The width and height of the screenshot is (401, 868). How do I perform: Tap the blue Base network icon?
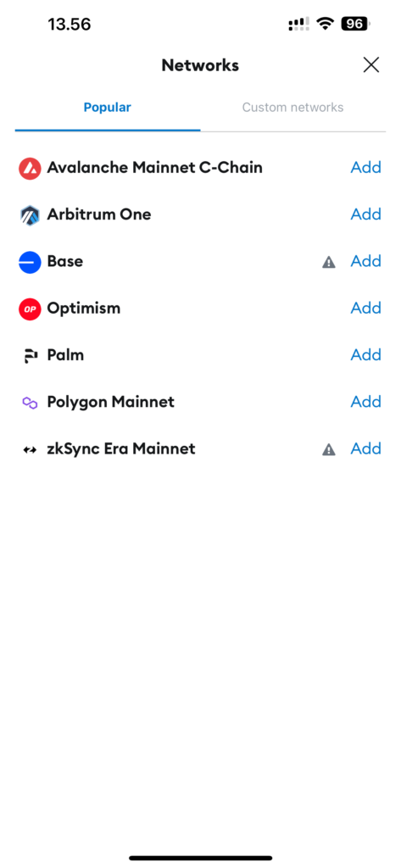tap(30, 262)
